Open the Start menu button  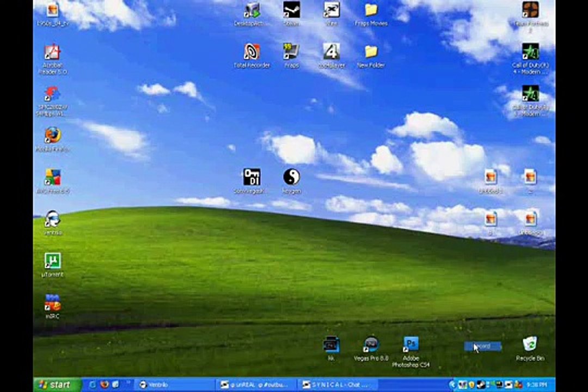point(57,384)
